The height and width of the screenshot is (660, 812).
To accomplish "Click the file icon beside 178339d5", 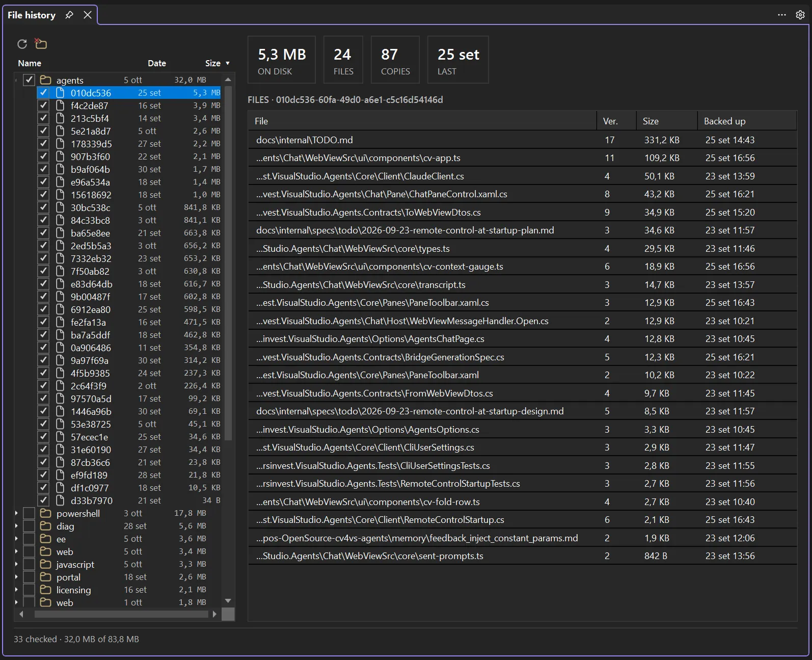I will (60, 144).
